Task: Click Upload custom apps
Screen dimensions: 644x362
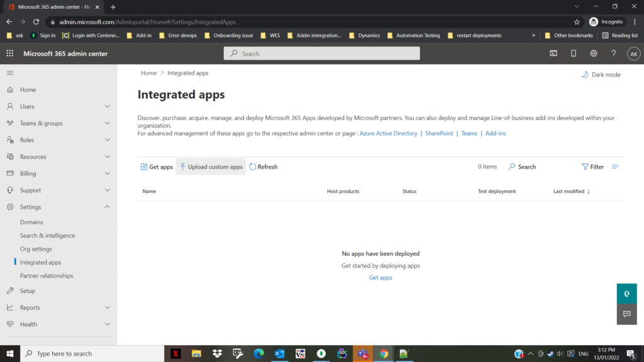Action: click(211, 167)
